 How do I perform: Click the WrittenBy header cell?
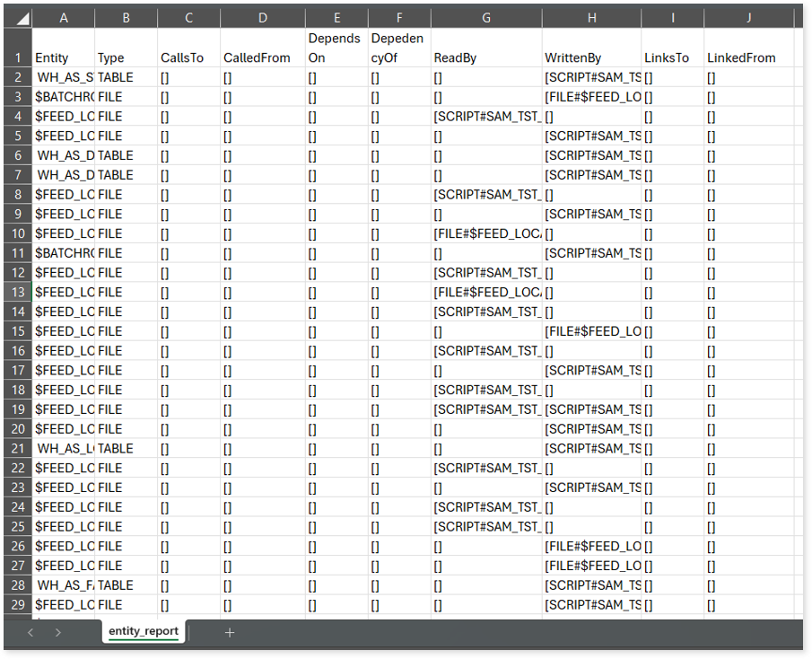[591, 57]
